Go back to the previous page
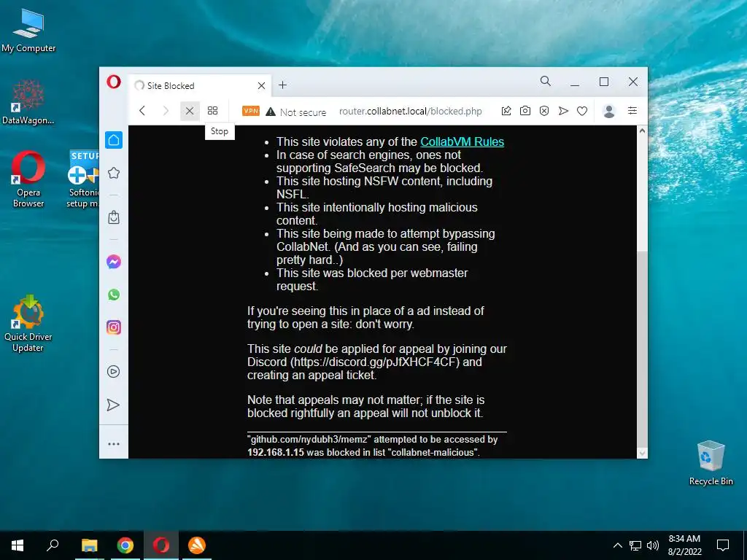 [142, 111]
